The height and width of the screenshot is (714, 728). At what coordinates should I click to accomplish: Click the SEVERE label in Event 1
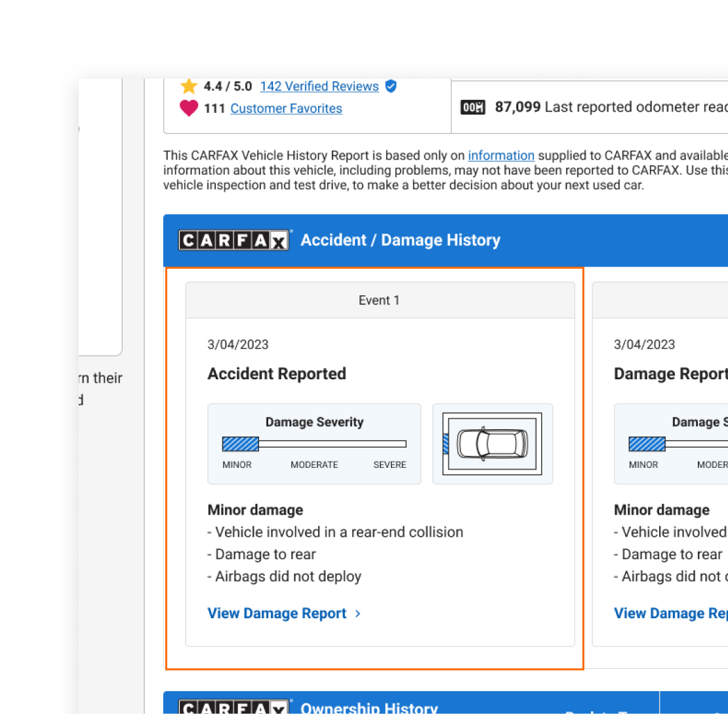click(x=390, y=465)
